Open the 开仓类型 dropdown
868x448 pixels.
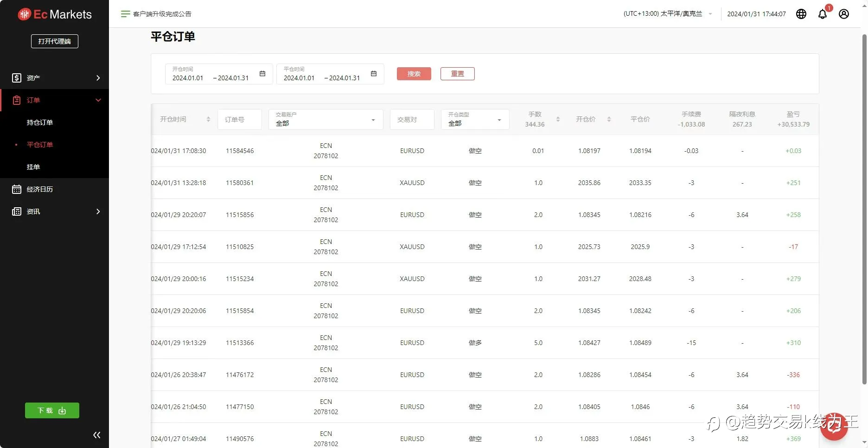(x=475, y=119)
